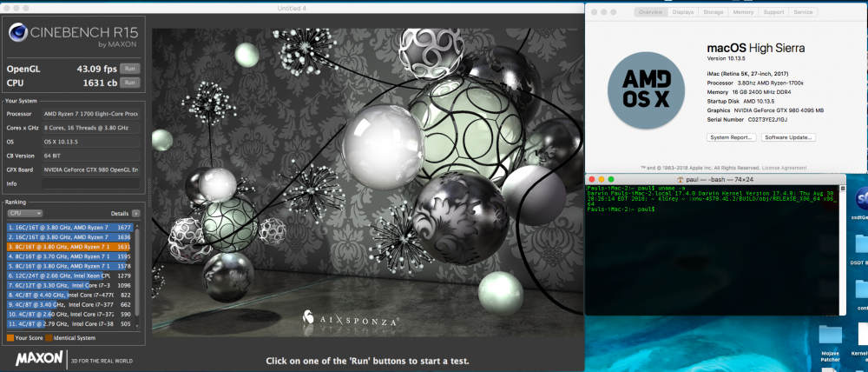The width and height of the screenshot is (868, 372).
Task: Click the home icon in Terminal title bar
Action: 681,179
